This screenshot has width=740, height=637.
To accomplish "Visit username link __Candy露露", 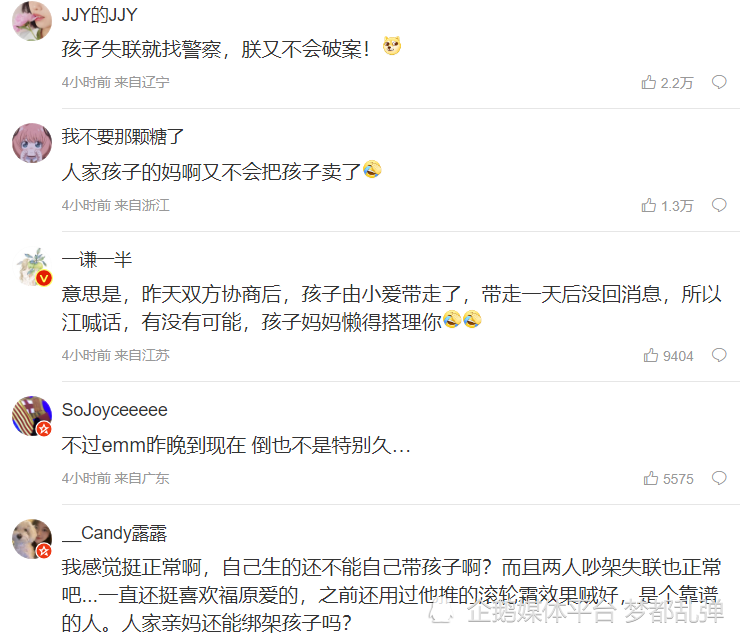I will point(115,533).
